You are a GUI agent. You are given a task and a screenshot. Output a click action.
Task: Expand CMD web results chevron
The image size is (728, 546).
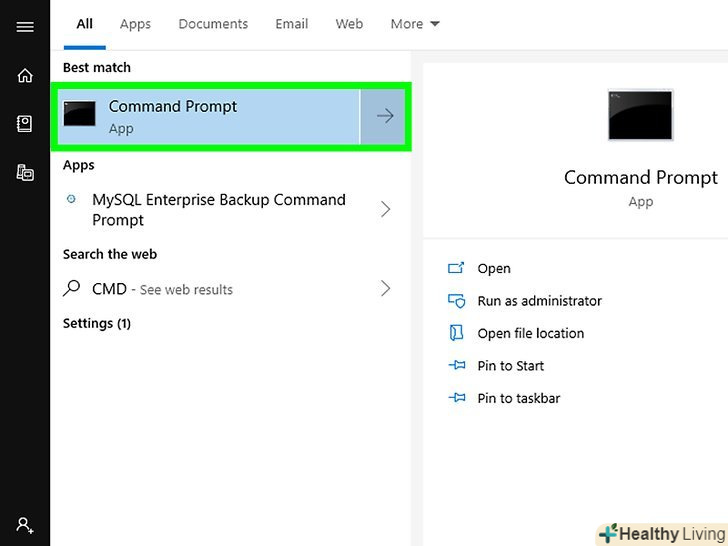(x=386, y=289)
